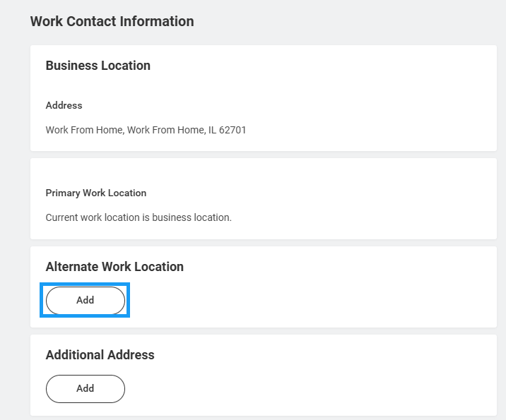Click gray background right of Work Contact Information
506x420 pixels.
tap(353, 21)
